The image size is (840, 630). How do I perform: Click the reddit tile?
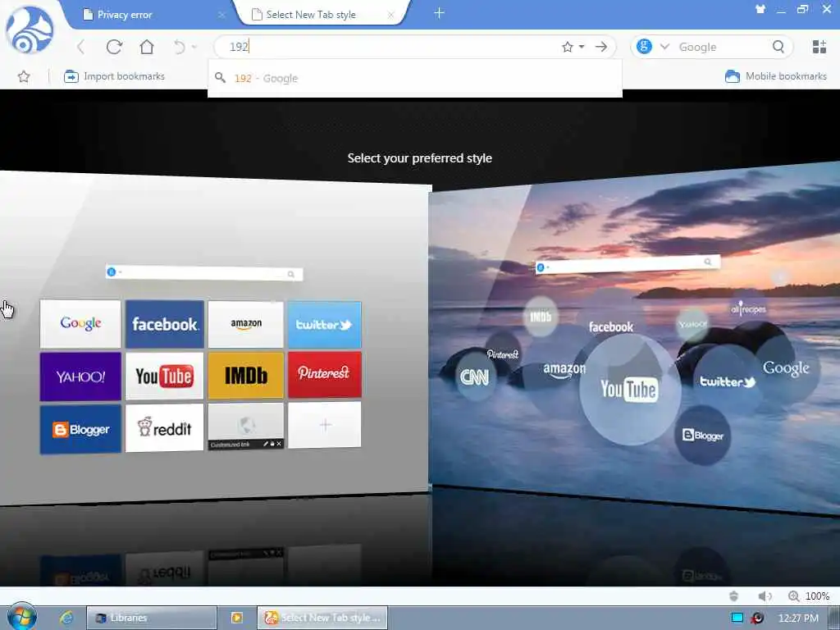pyautogui.click(x=164, y=428)
